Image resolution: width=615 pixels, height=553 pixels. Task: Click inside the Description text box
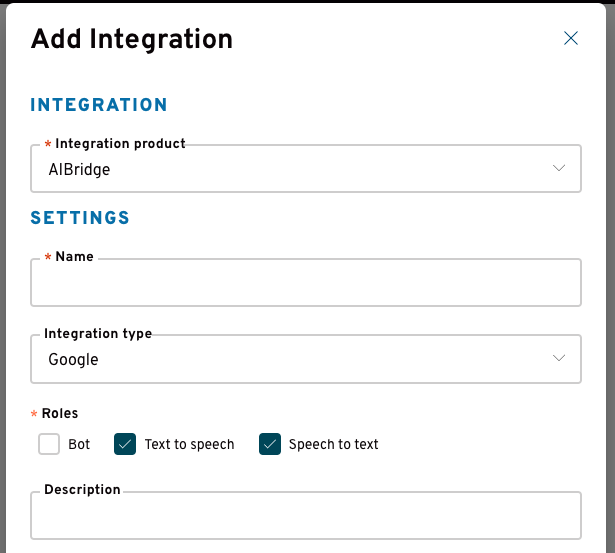(306, 515)
